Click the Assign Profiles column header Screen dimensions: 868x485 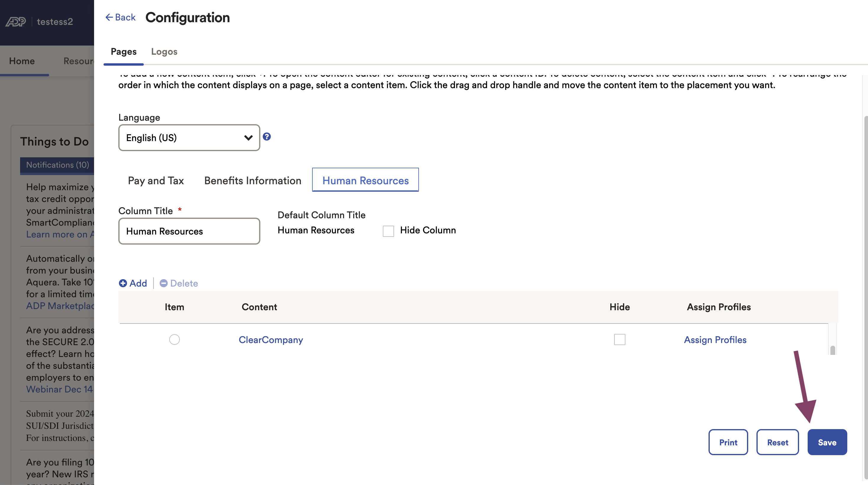click(x=719, y=307)
